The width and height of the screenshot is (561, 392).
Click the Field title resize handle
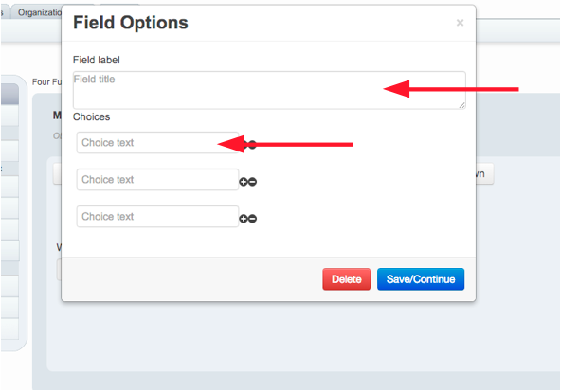(x=461, y=105)
